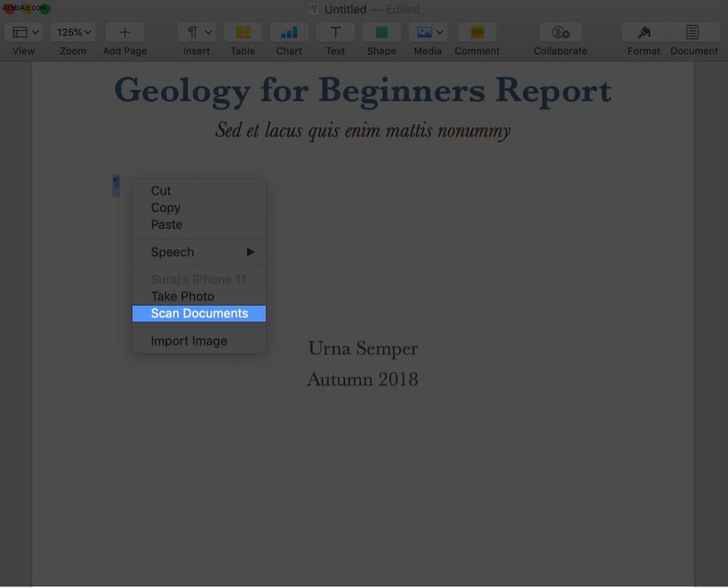Click the Geology for Beginners Report title
The image size is (728, 588).
363,91
